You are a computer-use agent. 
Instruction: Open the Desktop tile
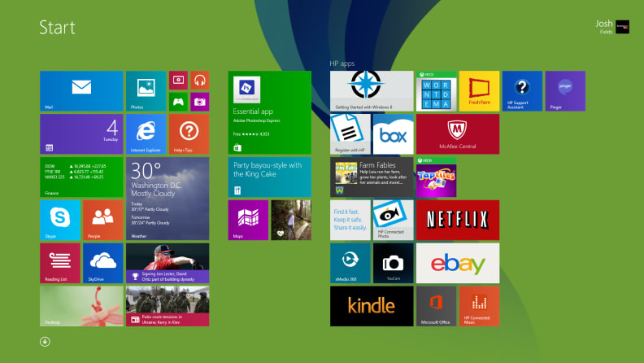pos(81,306)
